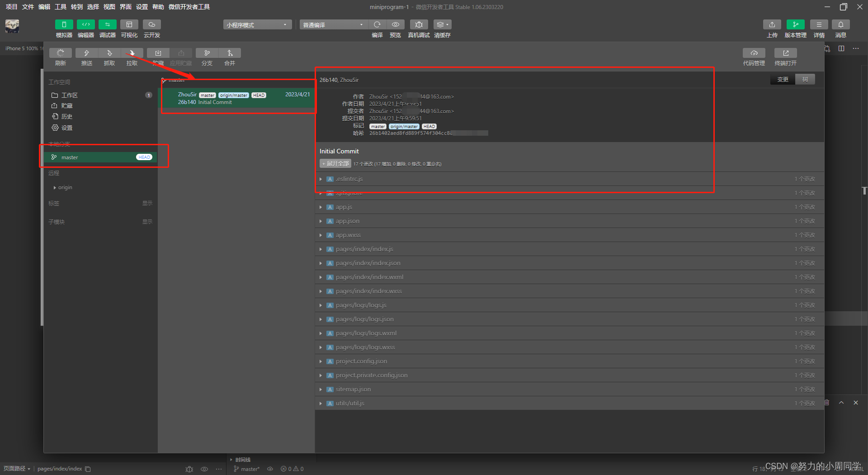Click the 真机调试 remote debug icon
868x475 pixels.
[x=419, y=24]
